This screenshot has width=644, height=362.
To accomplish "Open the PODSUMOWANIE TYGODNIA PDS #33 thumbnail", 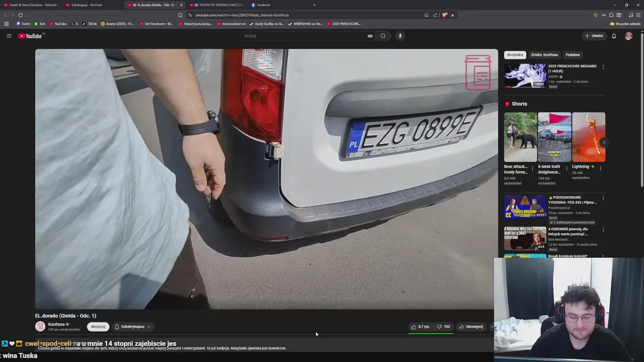I will point(525,207).
